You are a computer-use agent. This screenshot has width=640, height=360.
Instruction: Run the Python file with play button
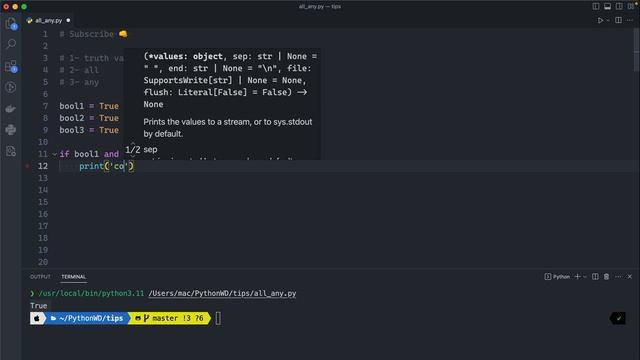tap(600, 20)
